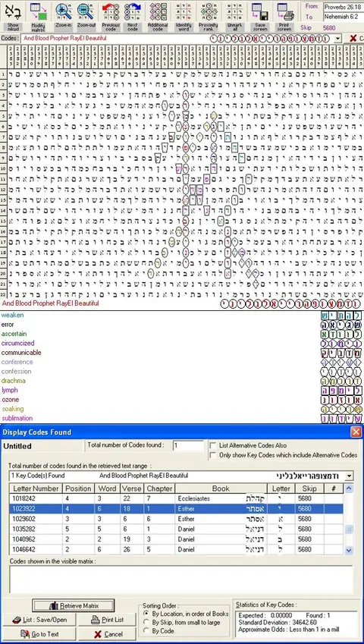Screen dimensions: 364x644
Task: Click the 'drachma' code letter boxes icon
Action: (x=341, y=381)
